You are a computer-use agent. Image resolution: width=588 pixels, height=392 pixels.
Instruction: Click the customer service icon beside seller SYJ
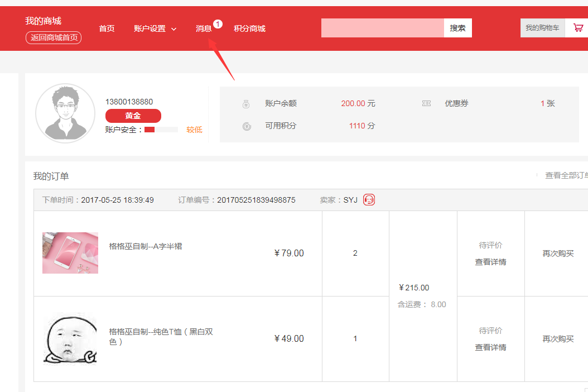pyautogui.click(x=369, y=200)
